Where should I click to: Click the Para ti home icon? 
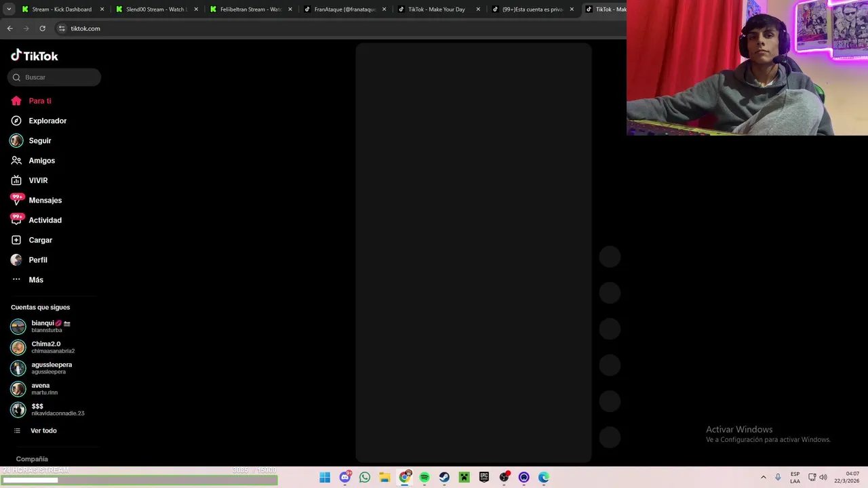pyautogui.click(x=16, y=101)
